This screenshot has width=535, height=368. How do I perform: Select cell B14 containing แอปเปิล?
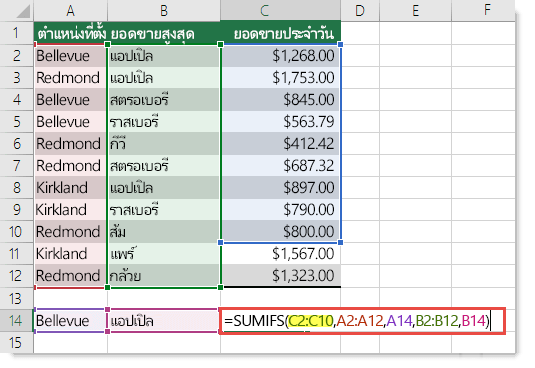(164, 321)
